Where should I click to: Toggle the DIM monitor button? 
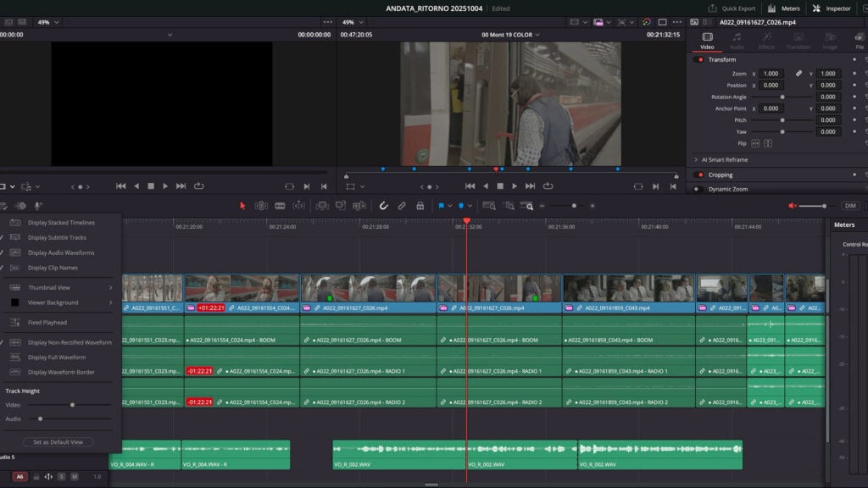tap(850, 206)
